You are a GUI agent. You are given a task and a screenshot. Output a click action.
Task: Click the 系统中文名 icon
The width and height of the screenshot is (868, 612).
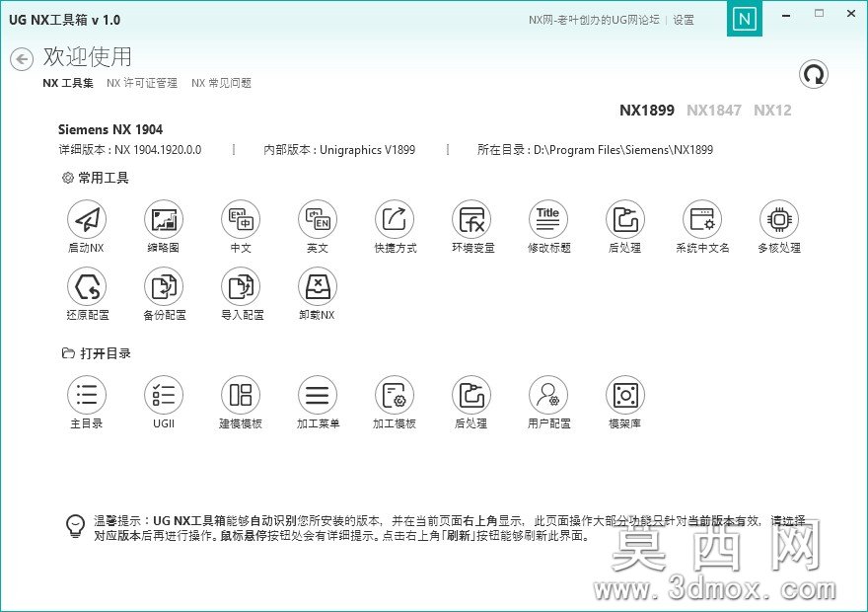pos(702,219)
